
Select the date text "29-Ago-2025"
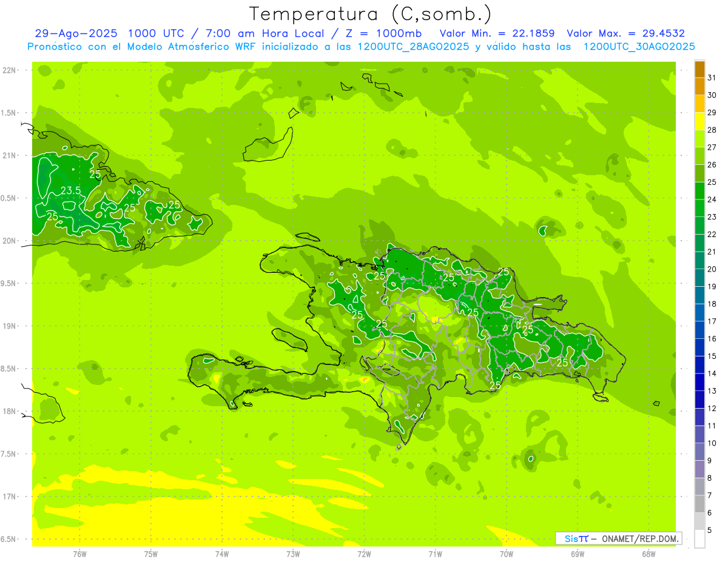click(x=76, y=33)
